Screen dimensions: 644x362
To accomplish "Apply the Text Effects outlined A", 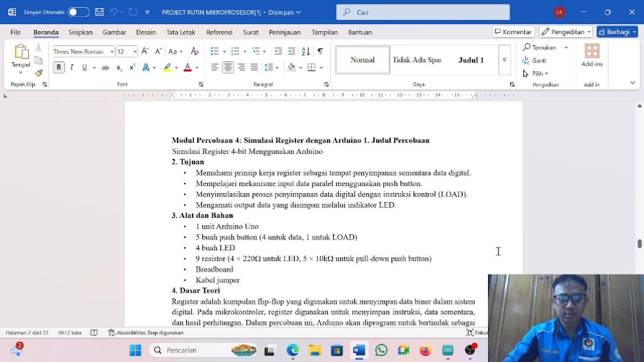I will coord(146,67).
